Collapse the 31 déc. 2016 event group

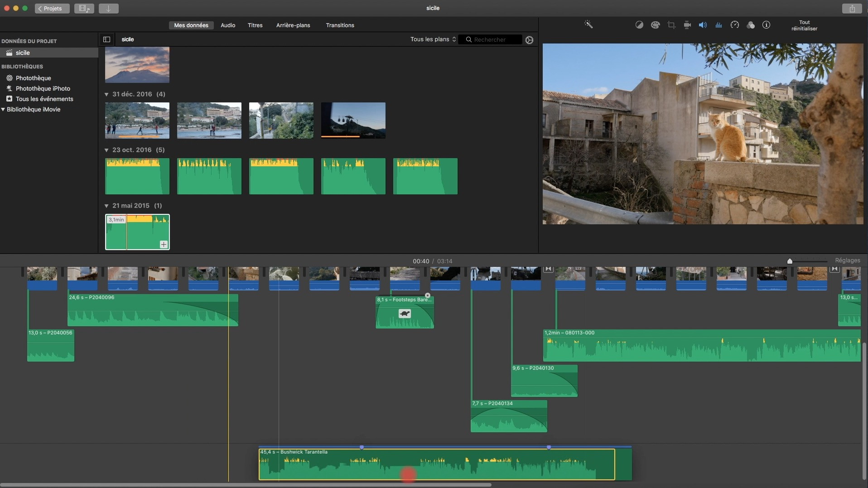106,94
